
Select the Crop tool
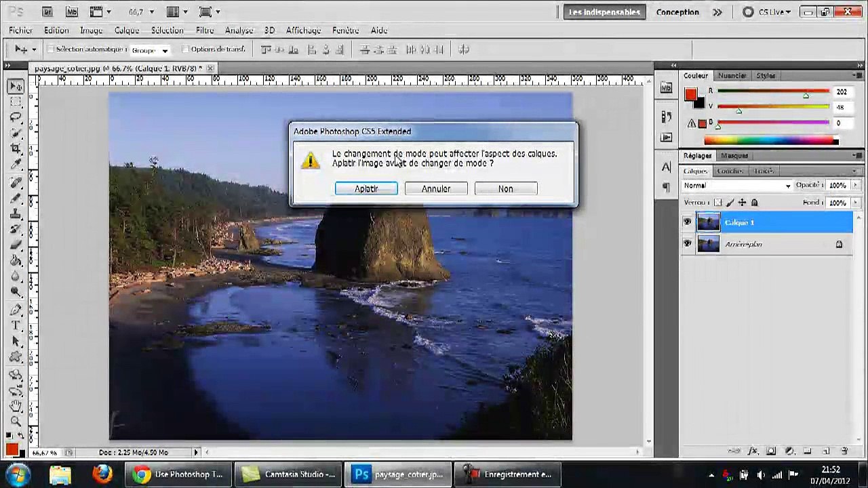pyautogui.click(x=16, y=149)
